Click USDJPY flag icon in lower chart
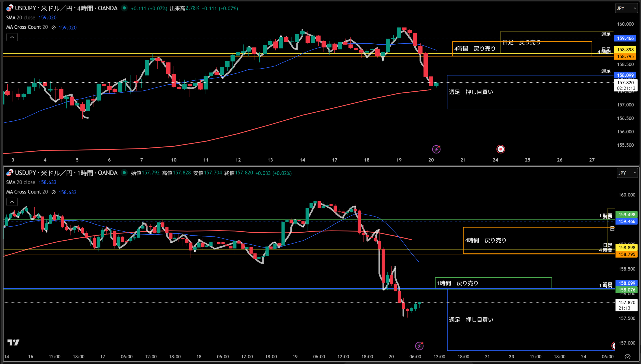 pyautogui.click(x=10, y=173)
